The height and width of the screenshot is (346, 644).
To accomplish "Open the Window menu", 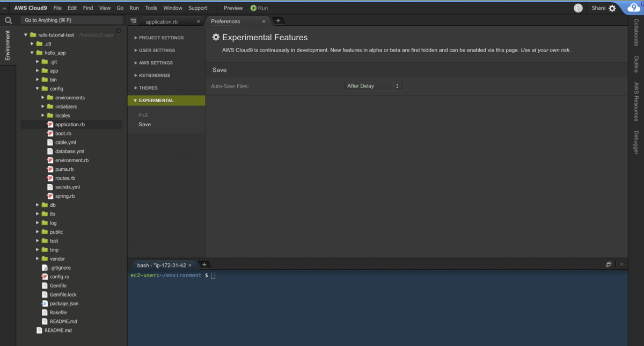I will [x=173, y=8].
